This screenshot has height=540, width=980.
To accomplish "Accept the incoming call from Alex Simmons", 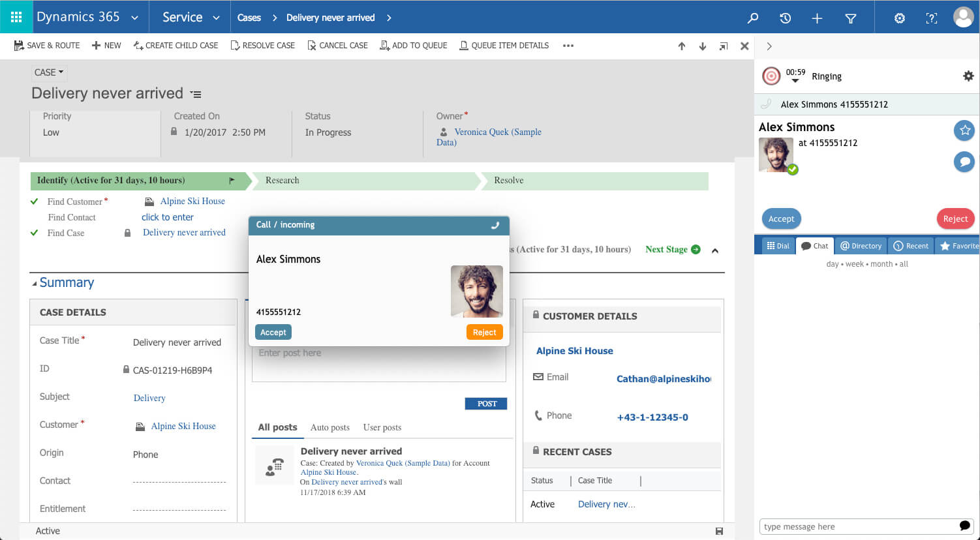I will 273,332.
